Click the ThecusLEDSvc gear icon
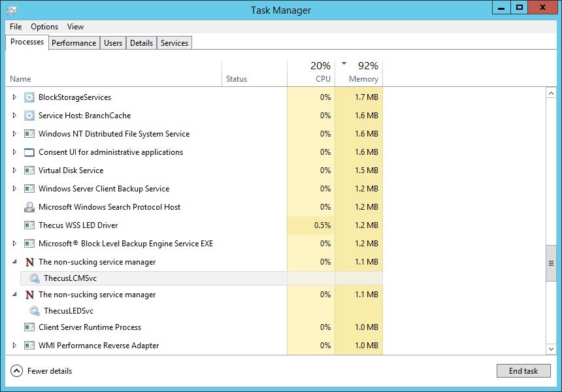This screenshot has height=392, width=562. pos(35,311)
